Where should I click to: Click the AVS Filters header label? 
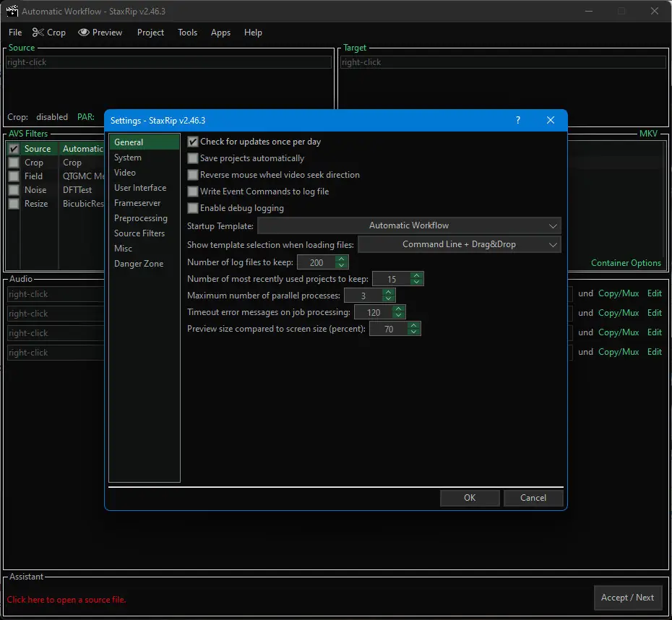click(28, 134)
